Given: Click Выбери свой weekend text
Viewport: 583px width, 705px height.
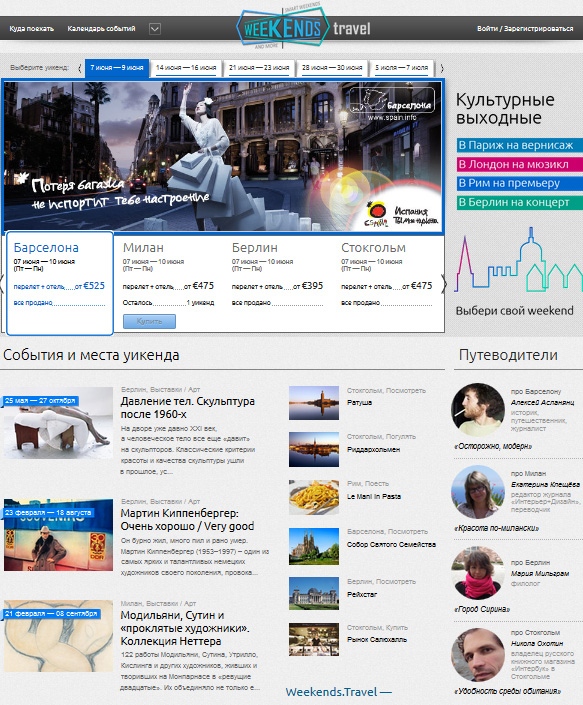Looking at the screenshot, I should (x=514, y=311).
